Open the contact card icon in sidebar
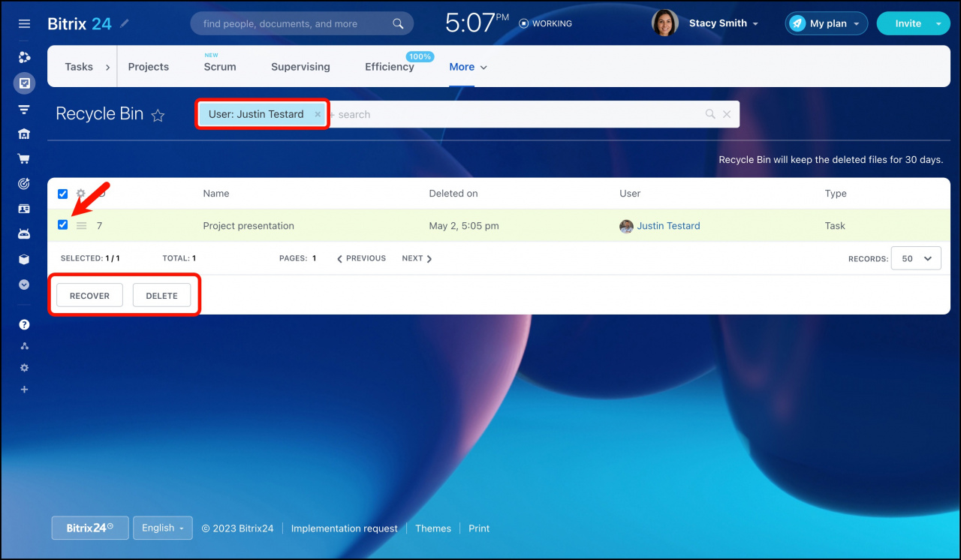The height and width of the screenshot is (560, 961). [24, 209]
